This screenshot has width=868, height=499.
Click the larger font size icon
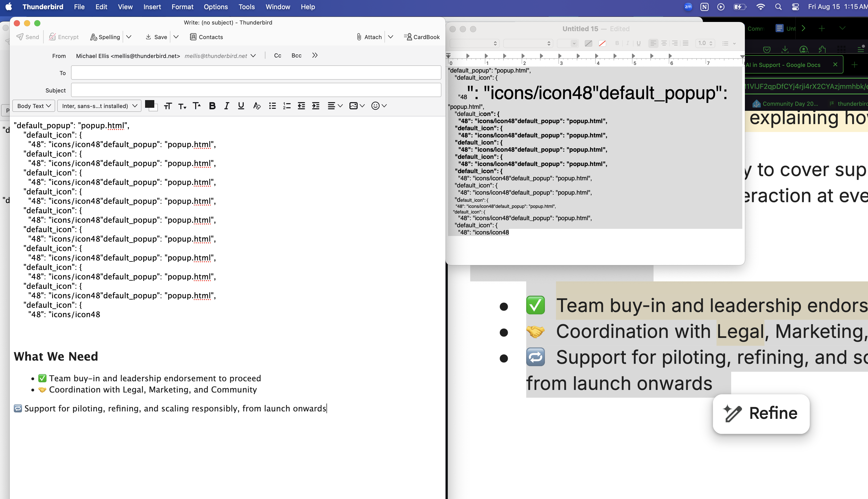(196, 106)
